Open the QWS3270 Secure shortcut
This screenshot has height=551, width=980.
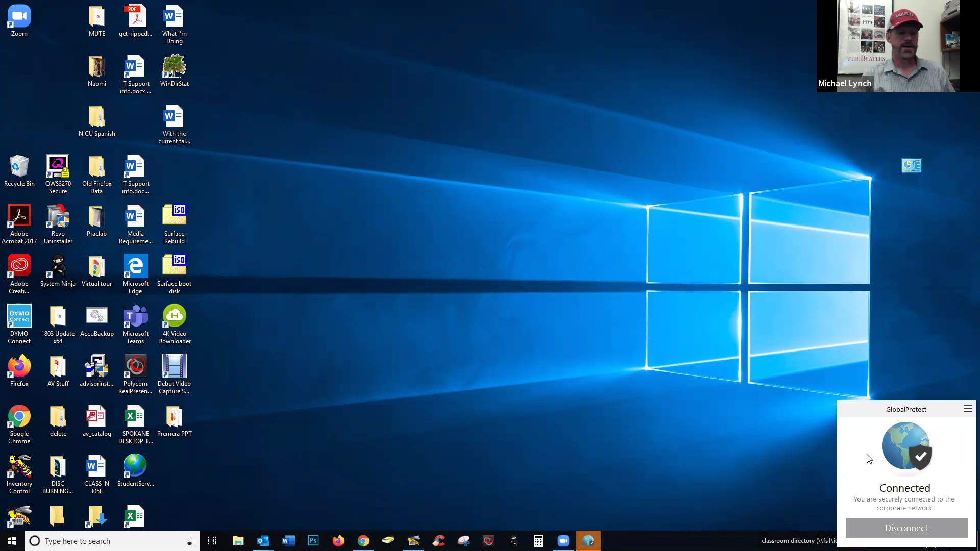pyautogui.click(x=58, y=174)
